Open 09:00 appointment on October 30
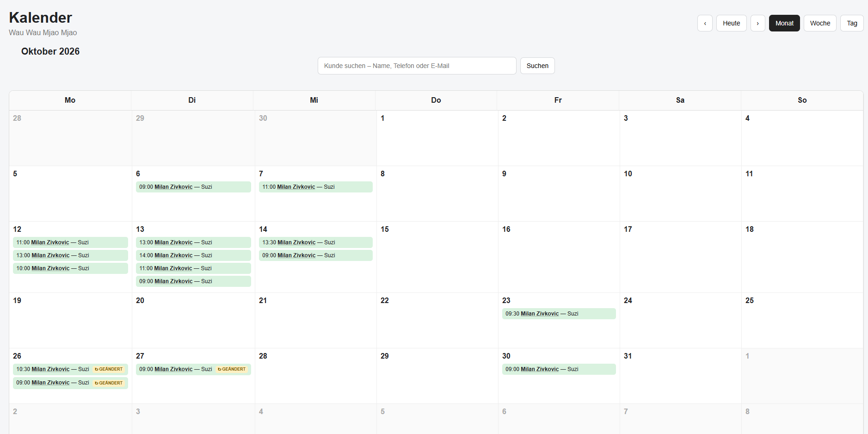This screenshot has width=868, height=434. pyautogui.click(x=559, y=369)
